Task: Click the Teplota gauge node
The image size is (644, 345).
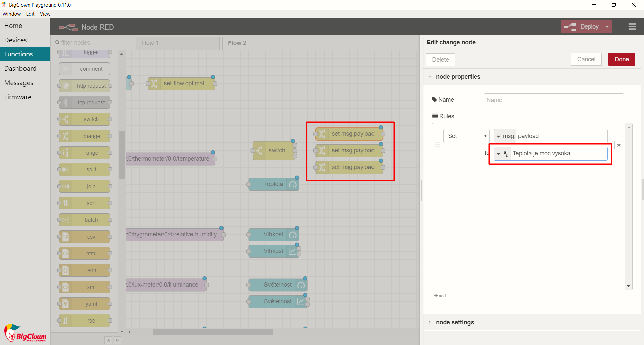Action: click(274, 184)
